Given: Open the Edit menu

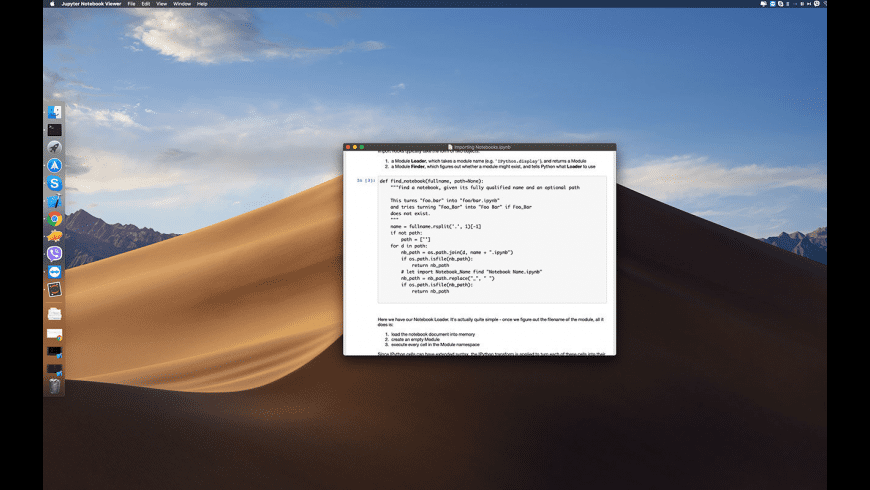Looking at the screenshot, I should (x=146, y=4).
